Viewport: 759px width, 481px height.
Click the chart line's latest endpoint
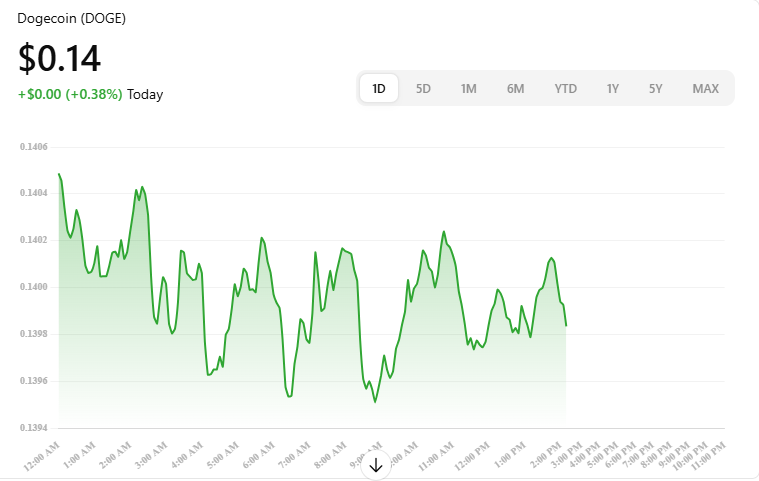(x=566, y=326)
